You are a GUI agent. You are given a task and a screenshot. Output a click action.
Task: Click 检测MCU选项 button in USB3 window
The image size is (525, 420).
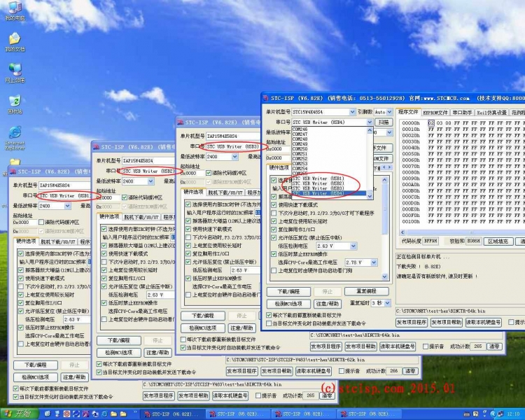(x=203, y=328)
